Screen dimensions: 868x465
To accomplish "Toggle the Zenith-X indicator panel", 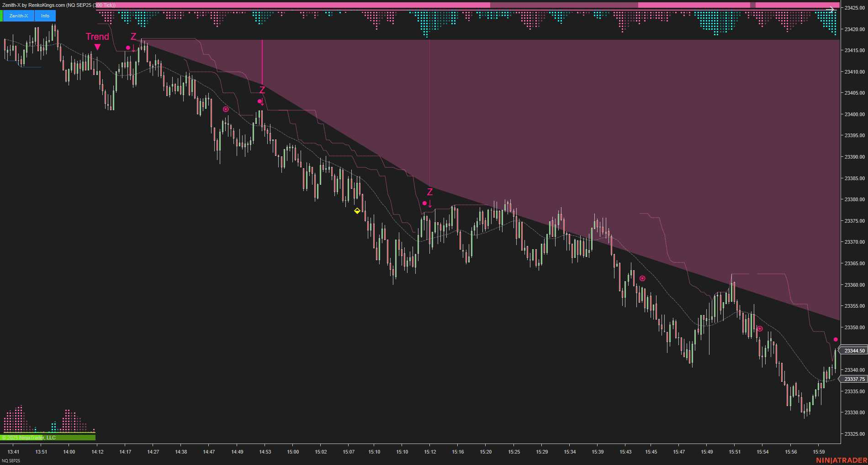I will pos(18,15).
